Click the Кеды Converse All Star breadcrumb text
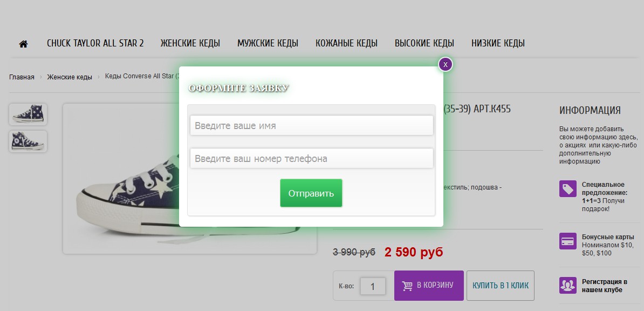The width and height of the screenshot is (644, 311). pos(142,76)
